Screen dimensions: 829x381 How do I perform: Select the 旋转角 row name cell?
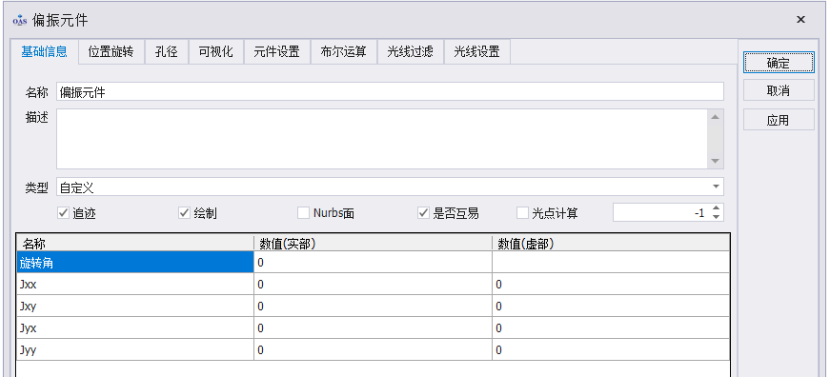[x=135, y=262]
